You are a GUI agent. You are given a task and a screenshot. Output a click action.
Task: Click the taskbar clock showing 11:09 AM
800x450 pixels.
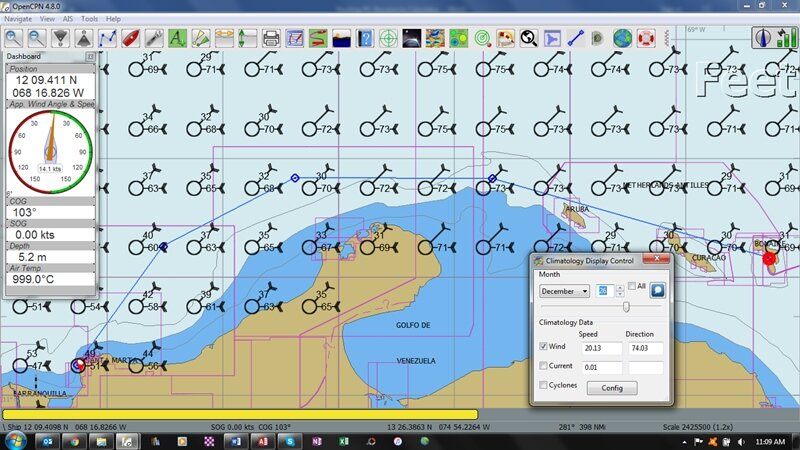[x=770, y=441]
